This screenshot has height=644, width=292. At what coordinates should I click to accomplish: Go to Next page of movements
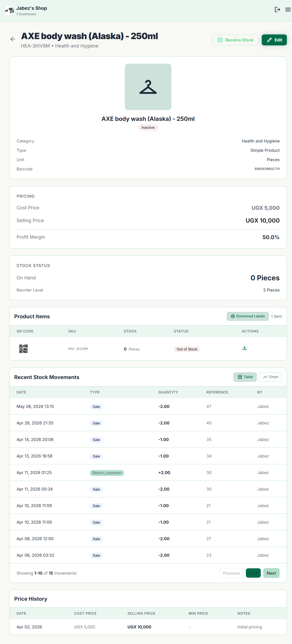(271, 573)
